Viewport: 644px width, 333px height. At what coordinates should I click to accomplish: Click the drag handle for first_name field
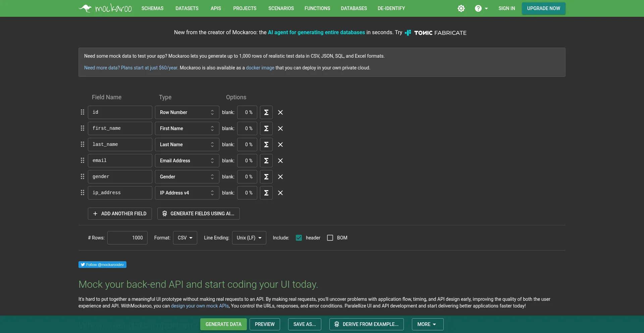(x=83, y=128)
